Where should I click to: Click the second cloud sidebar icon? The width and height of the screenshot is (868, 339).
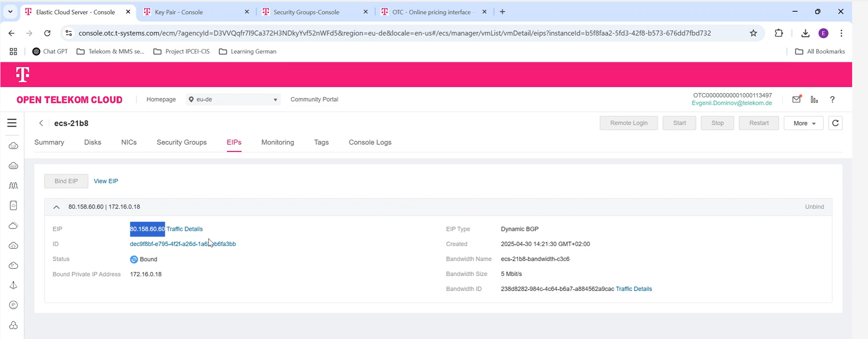[13, 166]
